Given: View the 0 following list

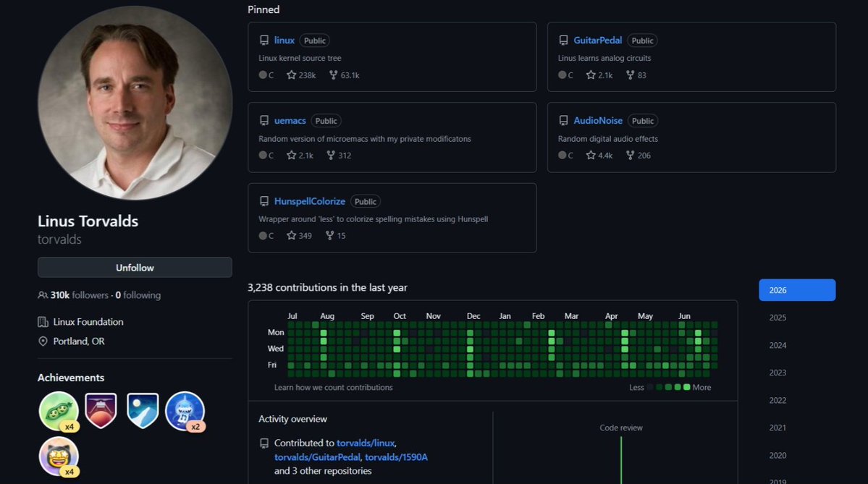Looking at the screenshot, I should tap(138, 295).
